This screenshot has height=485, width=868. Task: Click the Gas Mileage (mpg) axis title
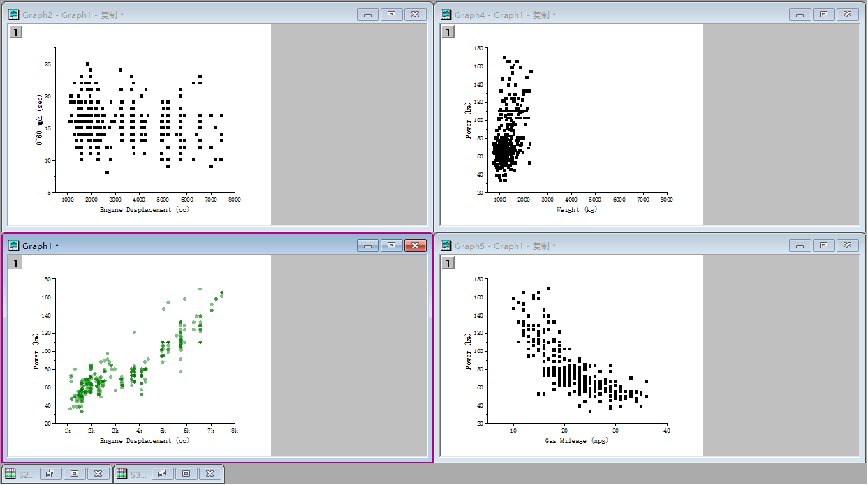click(x=576, y=440)
